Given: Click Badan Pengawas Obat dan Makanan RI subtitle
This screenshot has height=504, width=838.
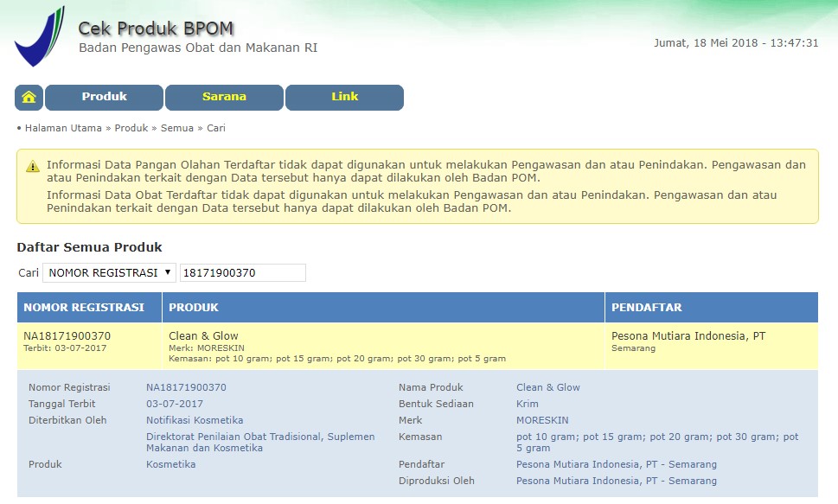Looking at the screenshot, I should click(x=198, y=48).
